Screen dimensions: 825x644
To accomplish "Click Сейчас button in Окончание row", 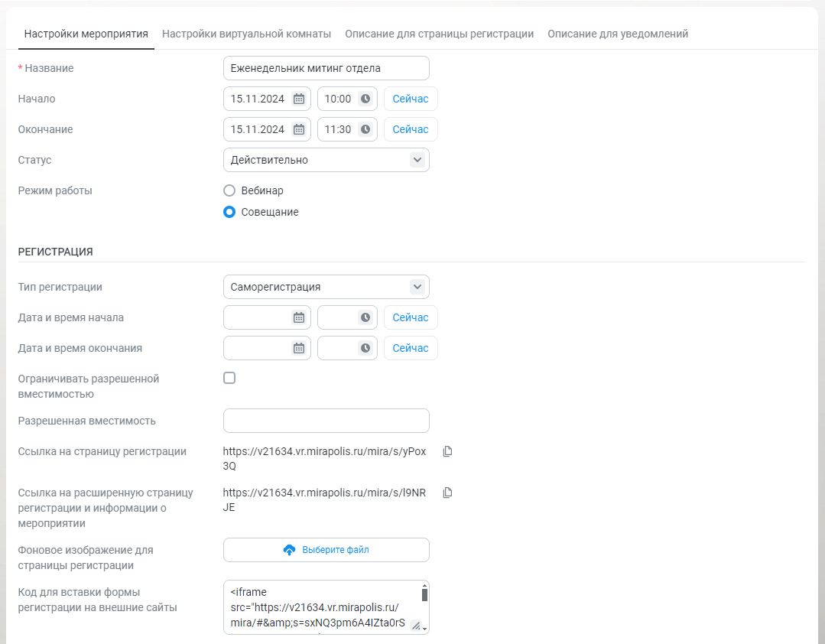I will pyautogui.click(x=411, y=129).
